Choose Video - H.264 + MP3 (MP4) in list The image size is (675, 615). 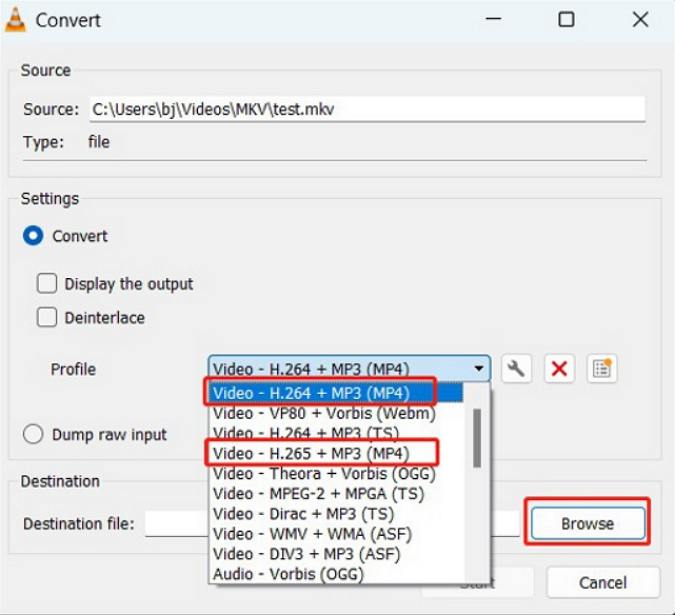click(x=337, y=393)
